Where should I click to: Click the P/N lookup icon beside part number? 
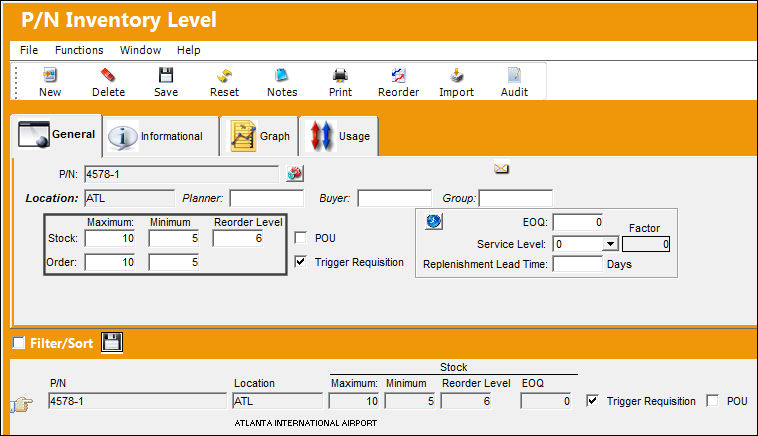click(295, 174)
